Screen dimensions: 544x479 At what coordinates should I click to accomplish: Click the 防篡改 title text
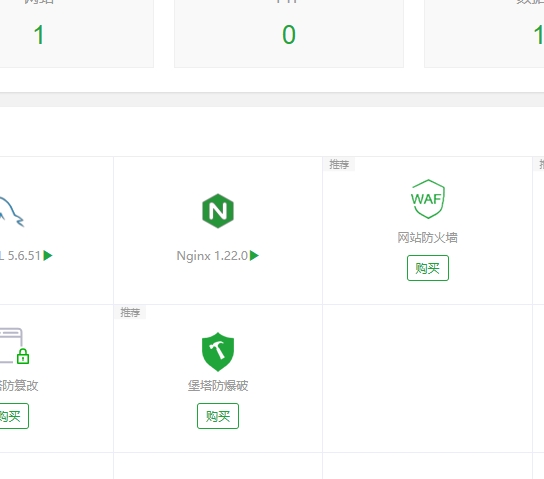pos(19,386)
